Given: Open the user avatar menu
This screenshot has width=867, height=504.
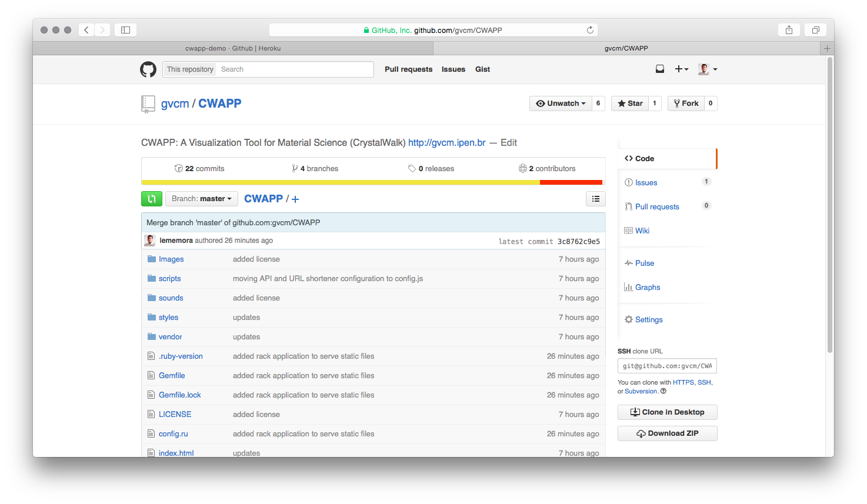Looking at the screenshot, I should (708, 69).
